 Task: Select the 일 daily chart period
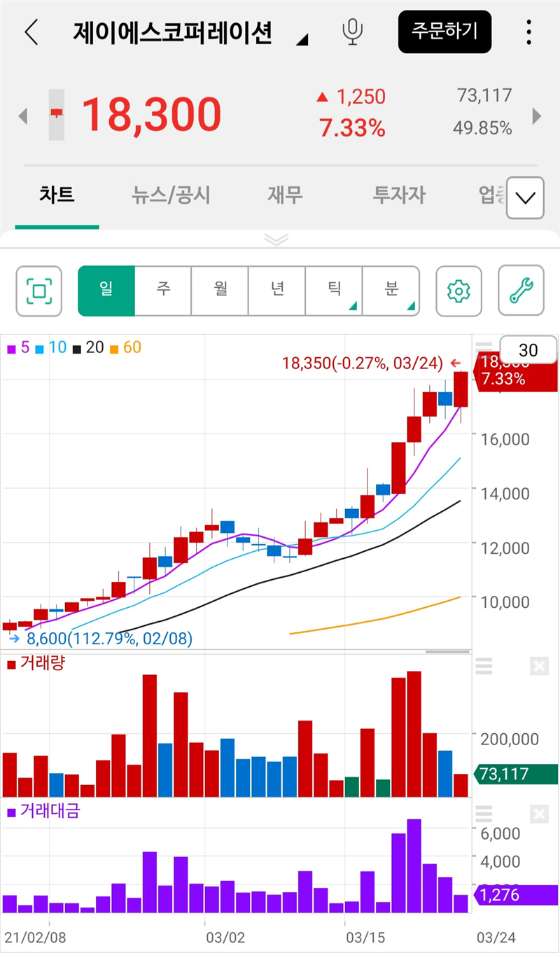click(x=106, y=291)
